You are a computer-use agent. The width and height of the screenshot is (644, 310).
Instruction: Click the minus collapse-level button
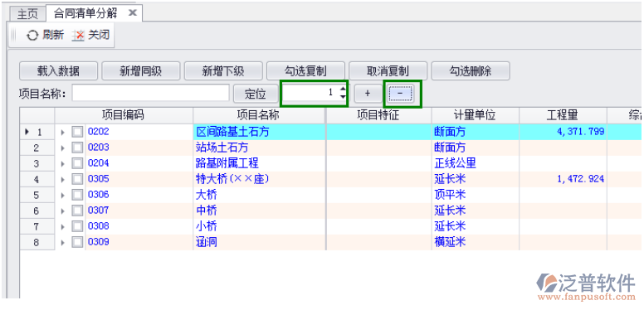[x=401, y=94]
